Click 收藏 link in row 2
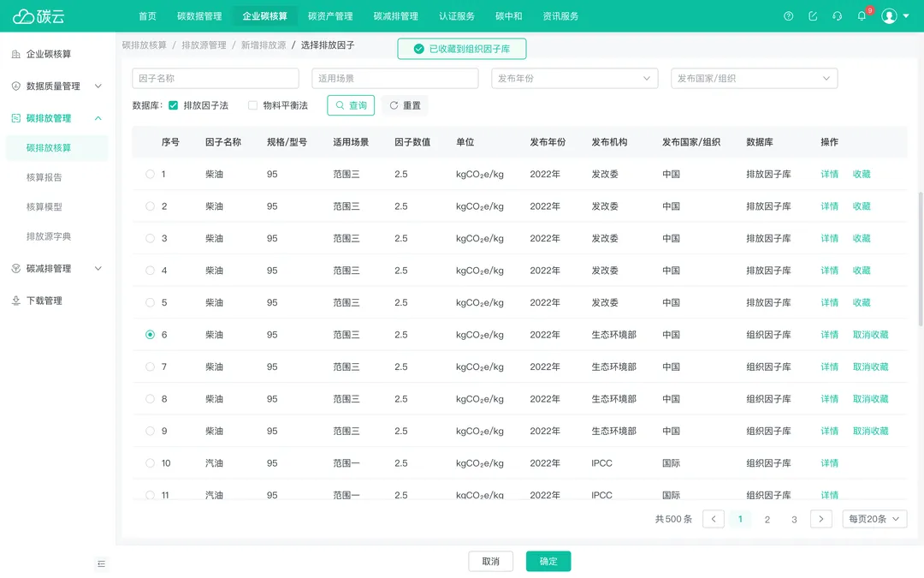Viewport: 924px width, 578px height. click(862, 206)
